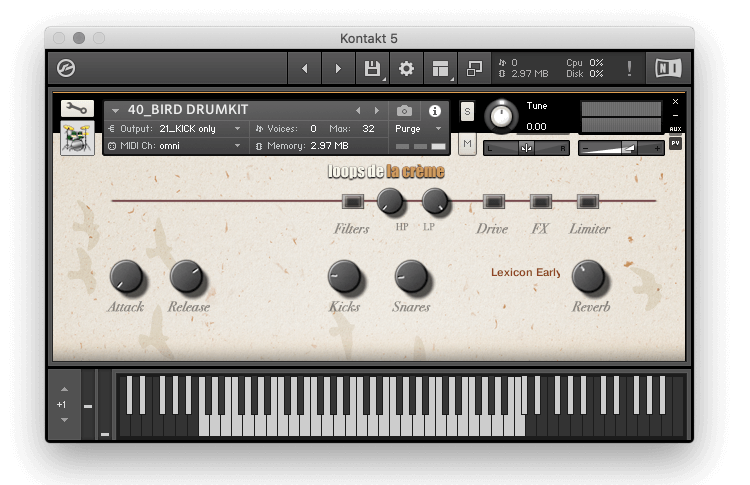Click the Max voices value 32
The image size is (750, 485).
click(368, 129)
